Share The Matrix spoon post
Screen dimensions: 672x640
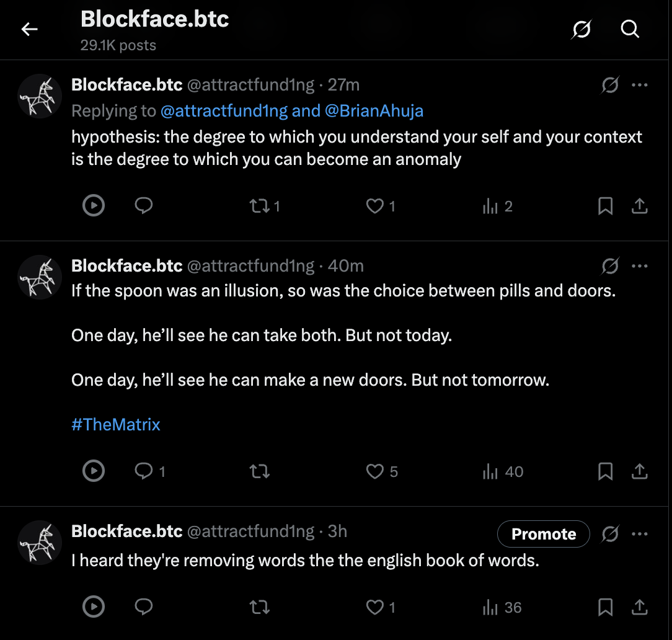click(x=639, y=472)
